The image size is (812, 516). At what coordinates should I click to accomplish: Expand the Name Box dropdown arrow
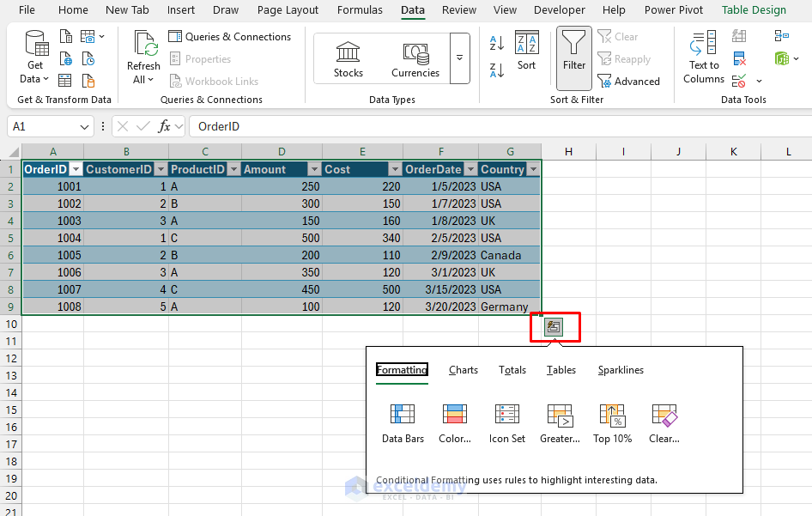[x=84, y=127]
